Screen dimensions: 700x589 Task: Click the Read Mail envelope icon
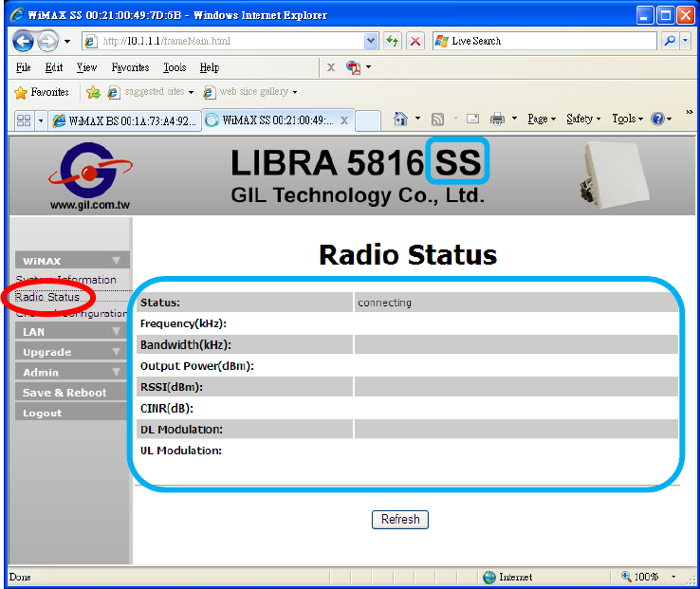click(x=472, y=119)
